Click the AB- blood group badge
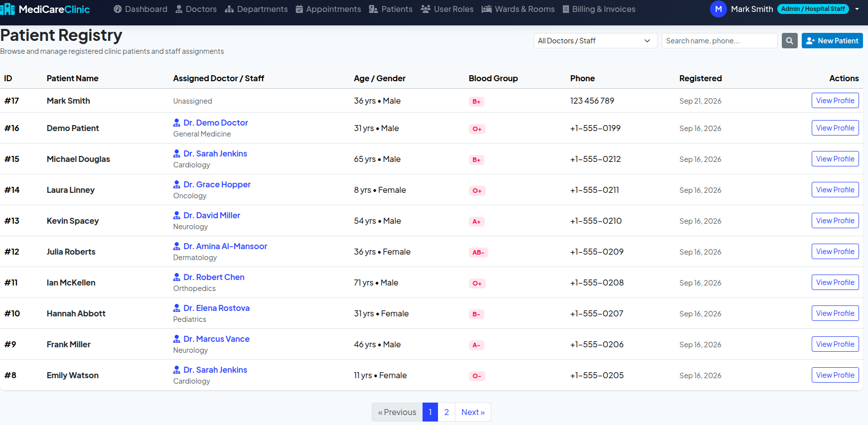 [478, 252]
